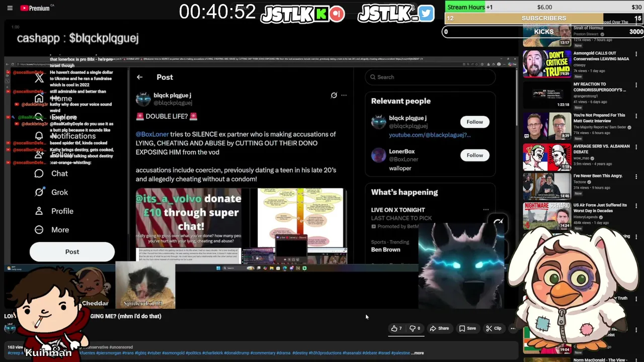The width and height of the screenshot is (644, 362).
Task: Go to Home in X sidebar
Action: 54,99
